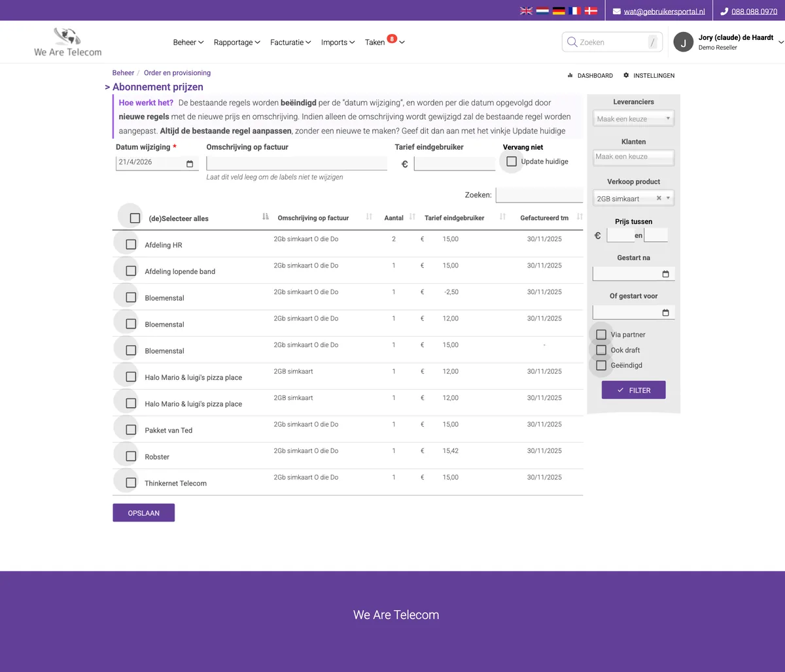Enable the Geëindigd checkbox

point(601,365)
